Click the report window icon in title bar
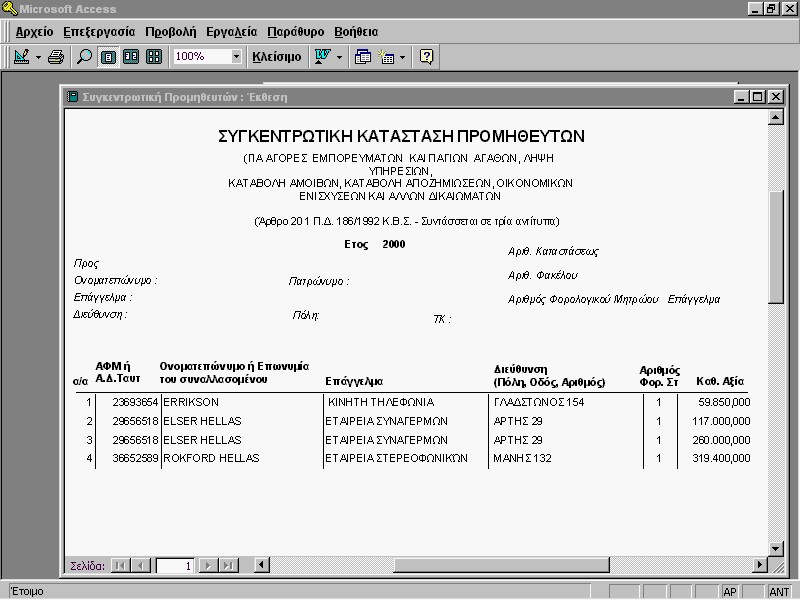This screenshot has height=600, width=800. (73, 96)
